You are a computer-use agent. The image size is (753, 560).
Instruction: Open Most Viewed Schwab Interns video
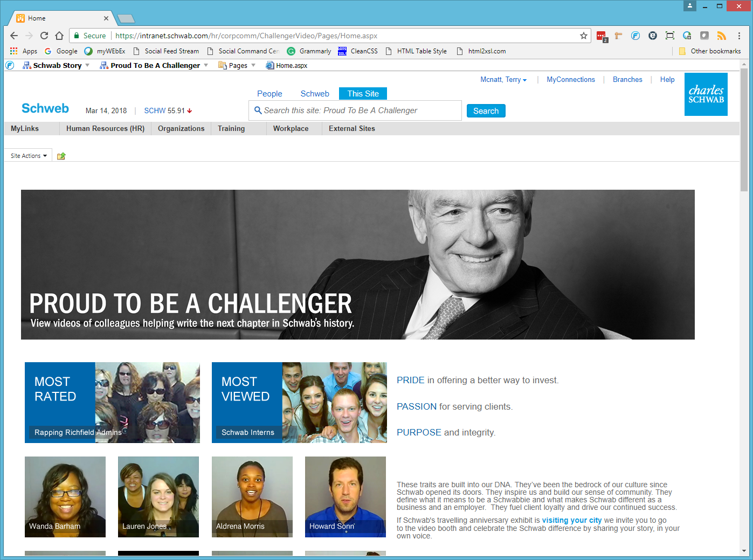tap(299, 403)
